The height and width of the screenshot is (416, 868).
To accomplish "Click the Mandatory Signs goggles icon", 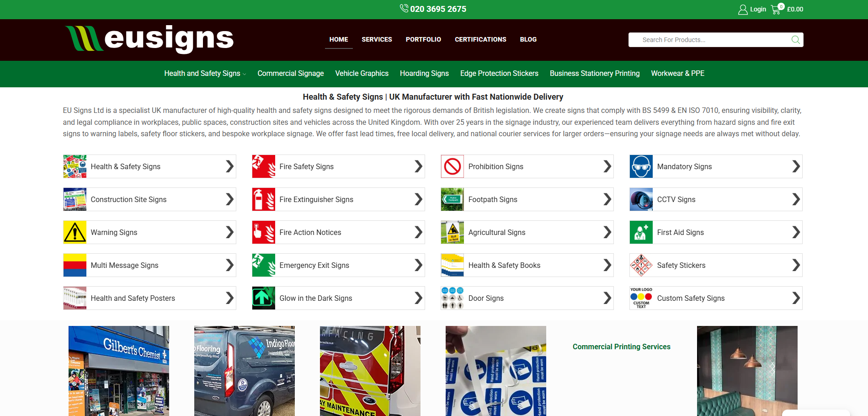I will (x=641, y=166).
